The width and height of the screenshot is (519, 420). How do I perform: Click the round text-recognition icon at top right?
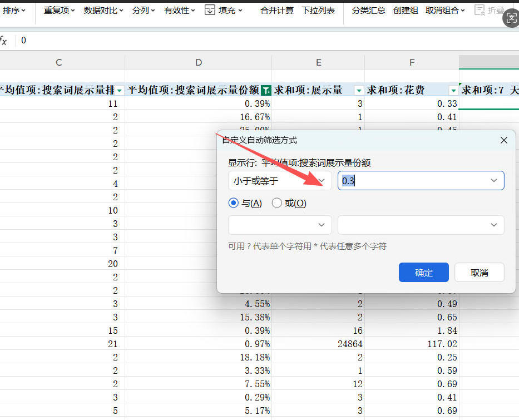(x=512, y=18)
